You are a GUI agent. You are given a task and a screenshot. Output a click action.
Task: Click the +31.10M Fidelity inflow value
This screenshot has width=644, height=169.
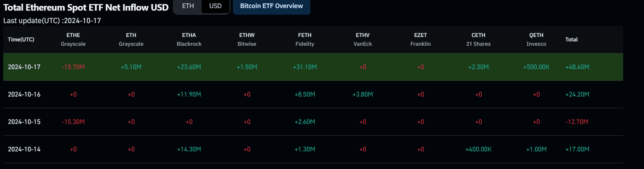point(304,67)
